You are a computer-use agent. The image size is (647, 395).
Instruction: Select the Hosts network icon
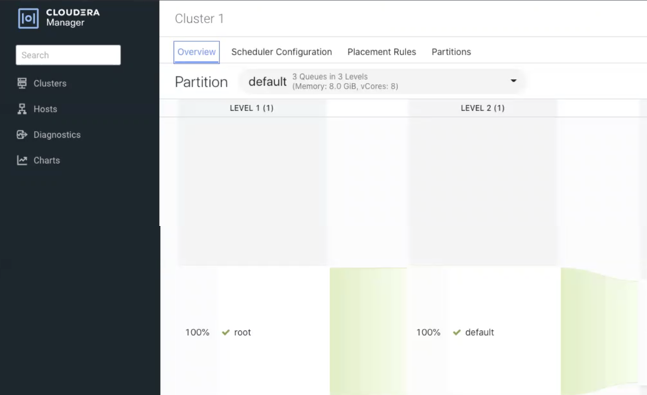22,109
